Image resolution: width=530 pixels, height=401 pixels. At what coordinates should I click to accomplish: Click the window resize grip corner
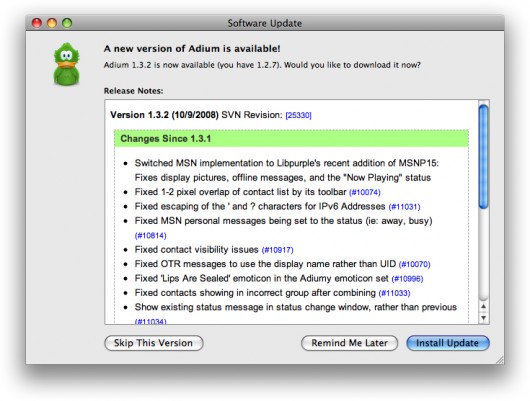pos(500,360)
